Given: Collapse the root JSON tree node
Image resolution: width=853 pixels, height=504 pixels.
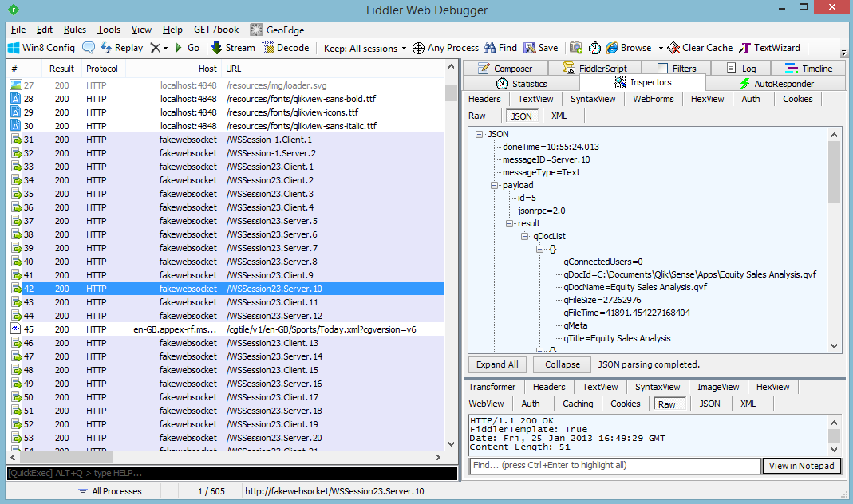Looking at the screenshot, I should click(480, 134).
